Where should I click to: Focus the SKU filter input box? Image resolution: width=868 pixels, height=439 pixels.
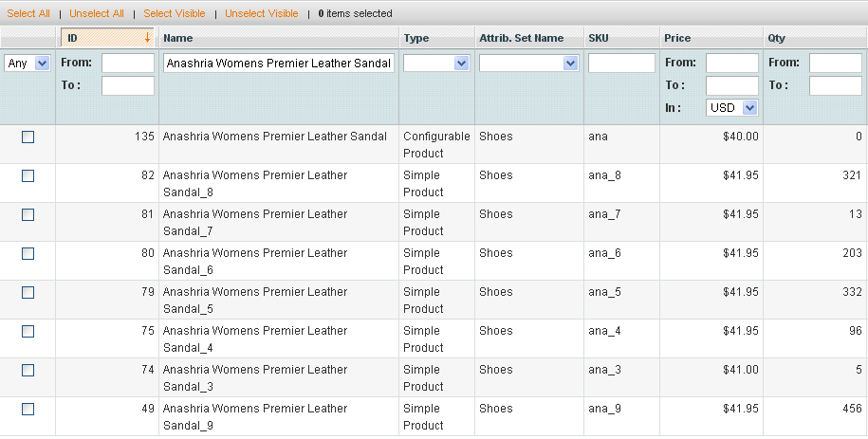[621, 64]
